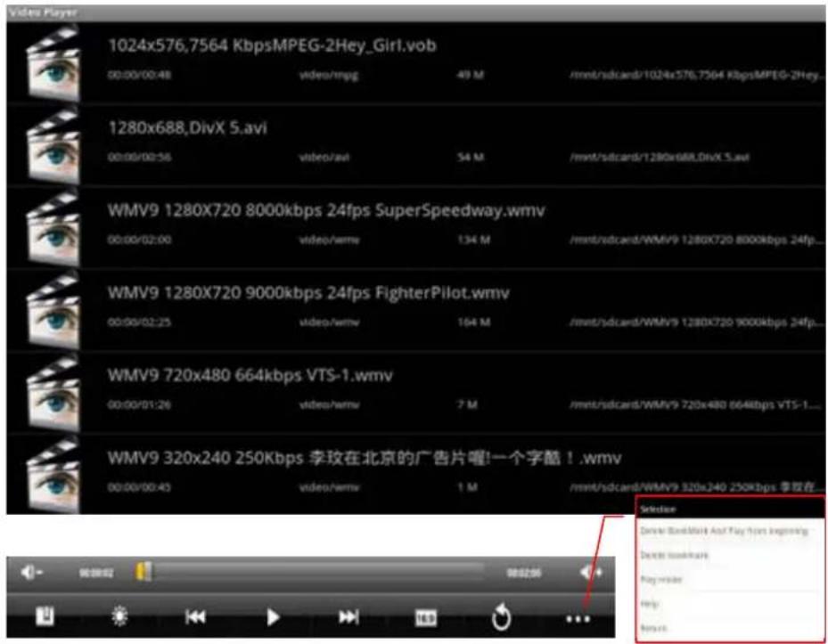Click the Video Player title bar
This screenshot has width=828, height=644.
coord(416,12)
